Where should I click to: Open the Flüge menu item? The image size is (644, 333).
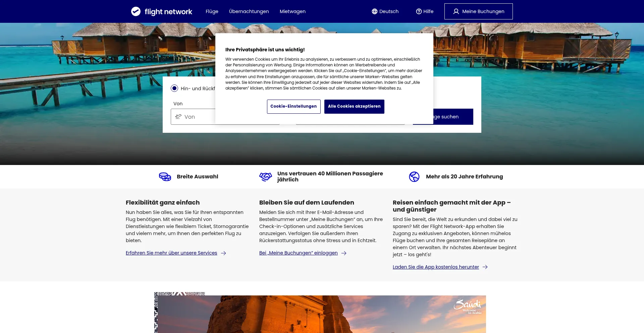pyautogui.click(x=212, y=11)
